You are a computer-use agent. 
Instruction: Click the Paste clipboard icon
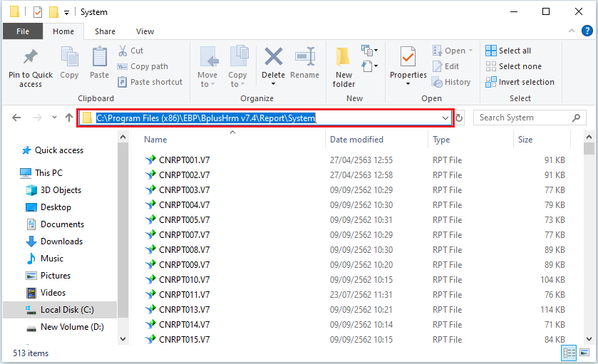tap(100, 57)
